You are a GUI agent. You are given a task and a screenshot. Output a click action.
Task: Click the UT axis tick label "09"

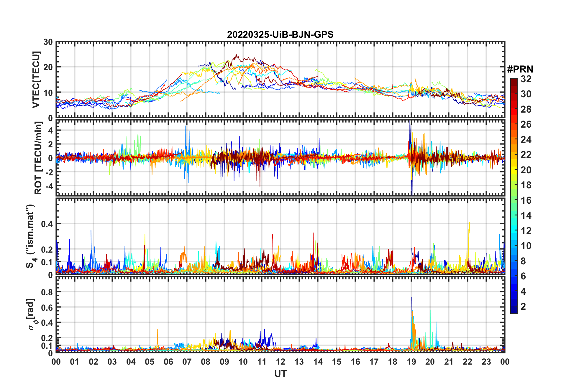click(x=224, y=362)
